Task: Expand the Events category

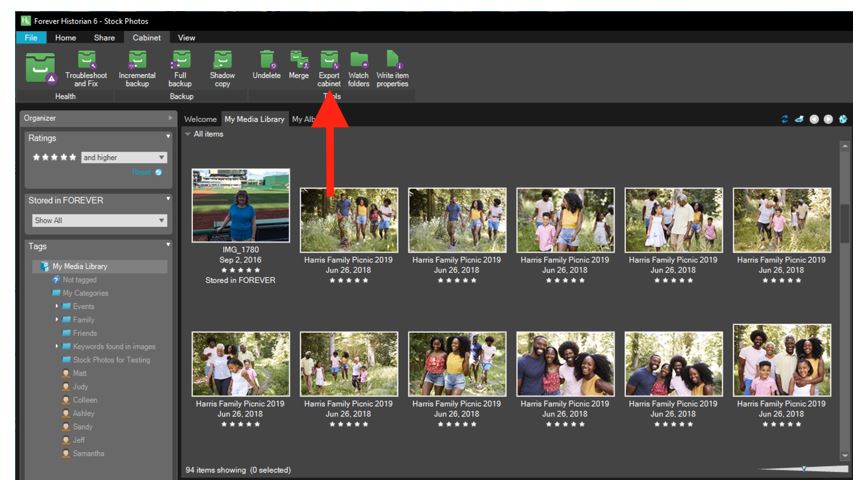Action: click(56, 306)
